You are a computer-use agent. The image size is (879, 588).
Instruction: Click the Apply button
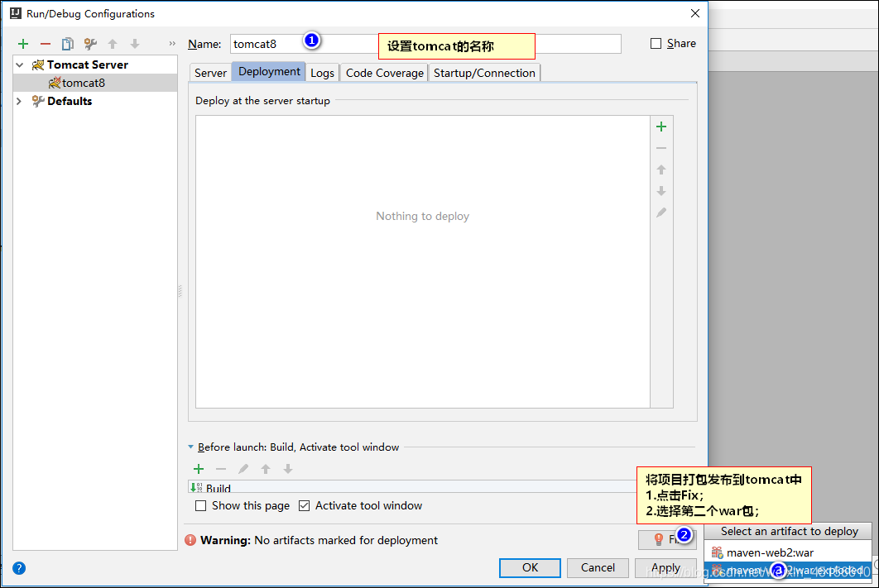665,568
